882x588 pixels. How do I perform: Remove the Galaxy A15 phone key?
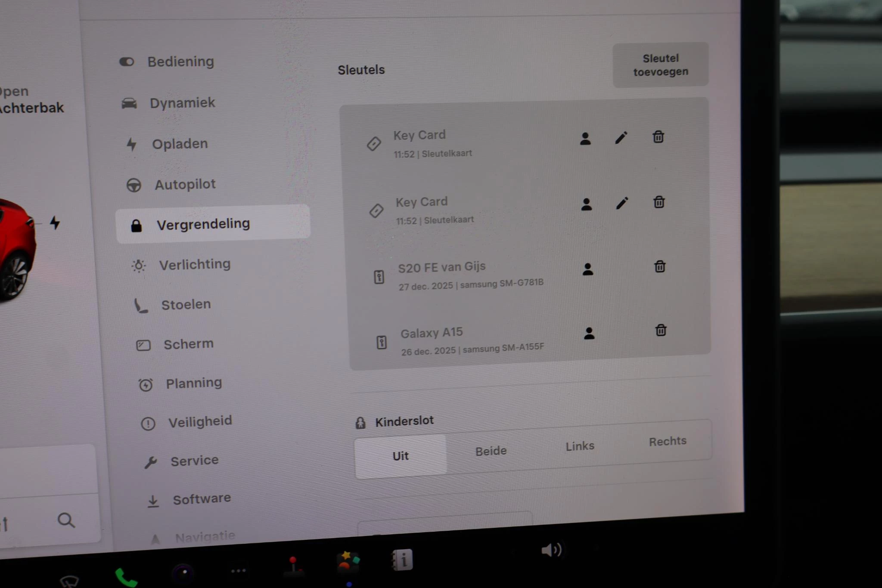pyautogui.click(x=660, y=331)
